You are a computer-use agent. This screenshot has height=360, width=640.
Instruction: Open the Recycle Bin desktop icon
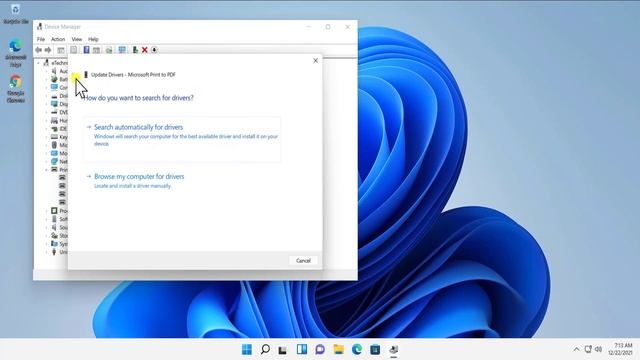16,13
